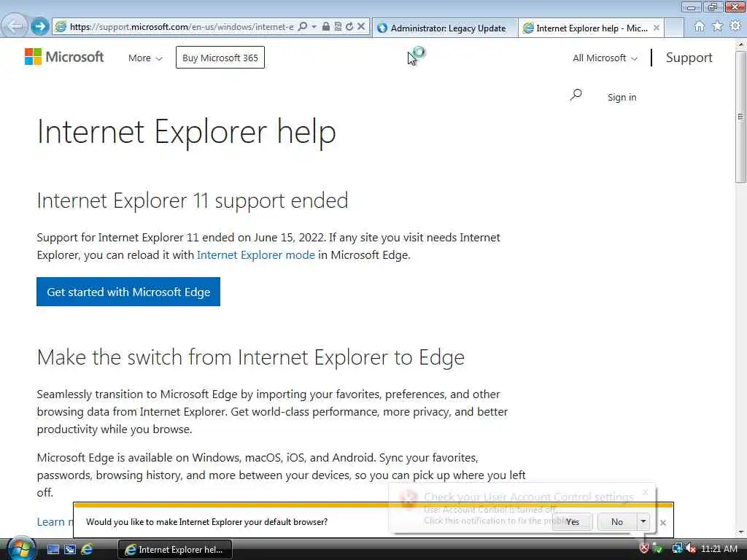Launch Internet Explorer from Quick Launch

pos(88,550)
